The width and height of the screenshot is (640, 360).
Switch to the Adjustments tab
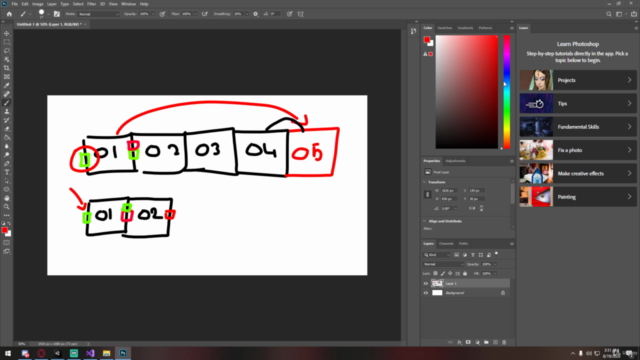[x=455, y=161]
